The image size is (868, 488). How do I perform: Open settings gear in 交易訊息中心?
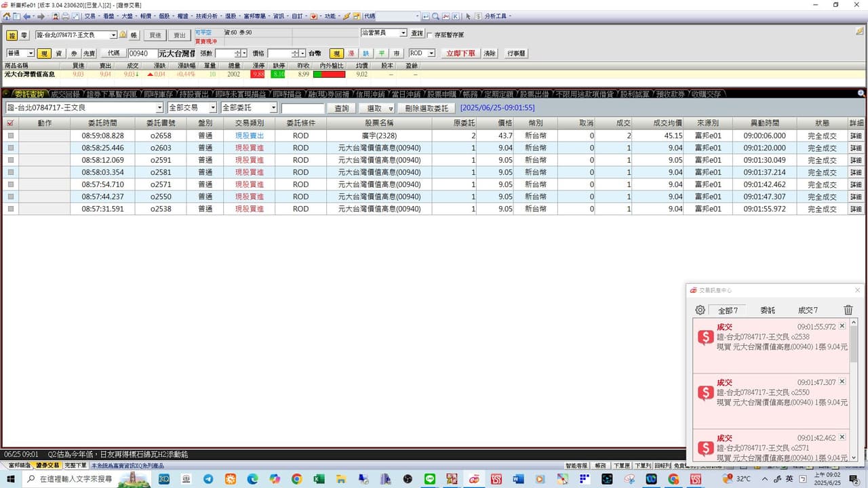(701, 310)
